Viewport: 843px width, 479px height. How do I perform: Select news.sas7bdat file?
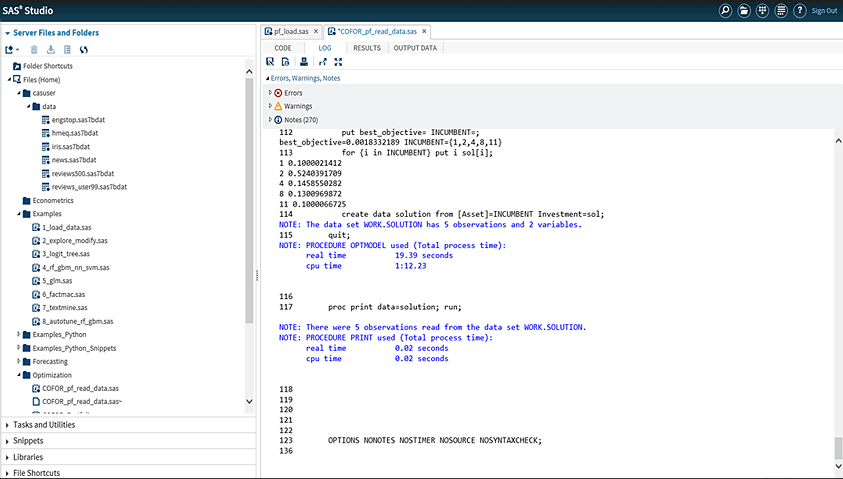click(74, 160)
